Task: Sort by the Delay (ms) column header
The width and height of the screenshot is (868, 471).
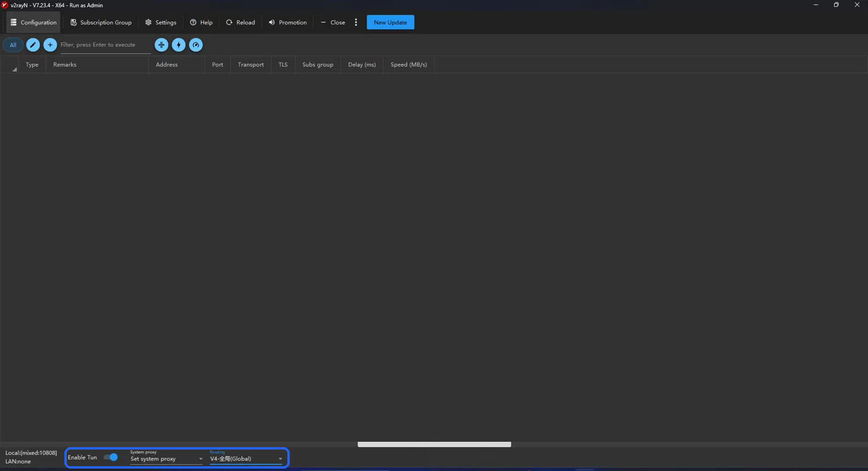Action: click(x=362, y=64)
